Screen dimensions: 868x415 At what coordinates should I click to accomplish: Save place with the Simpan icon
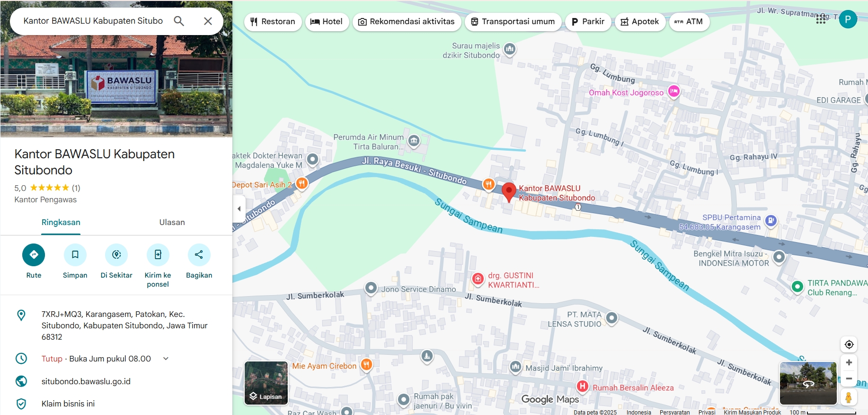click(75, 254)
